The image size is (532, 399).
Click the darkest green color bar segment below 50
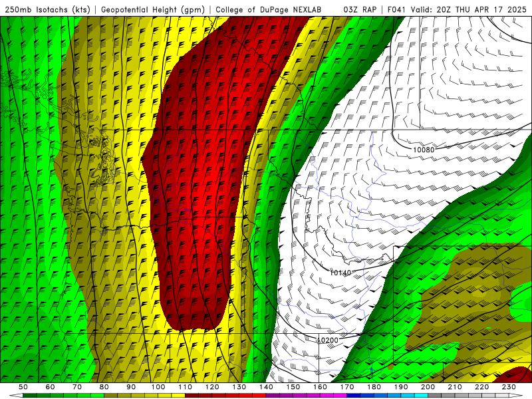tap(30, 396)
